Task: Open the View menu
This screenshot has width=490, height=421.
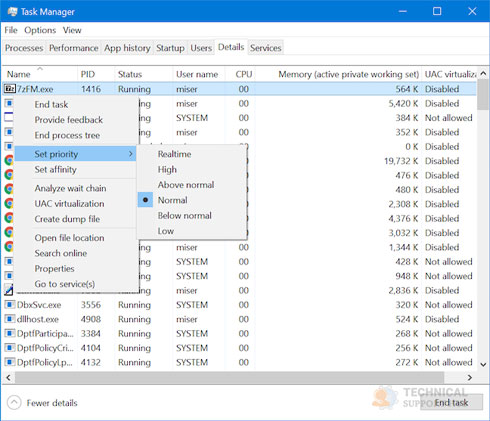Action: tap(72, 30)
